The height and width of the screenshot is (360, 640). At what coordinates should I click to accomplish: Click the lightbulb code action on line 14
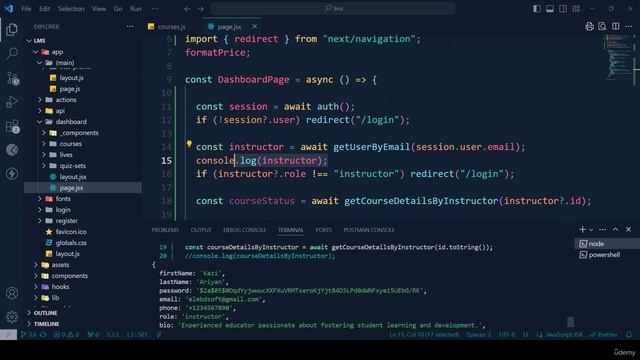189,143
